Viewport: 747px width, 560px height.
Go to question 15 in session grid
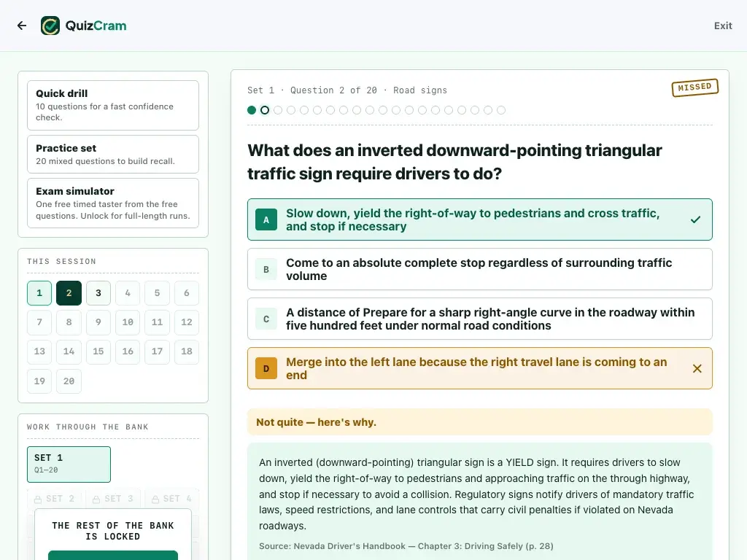pyautogui.click(x=98, y=351)
